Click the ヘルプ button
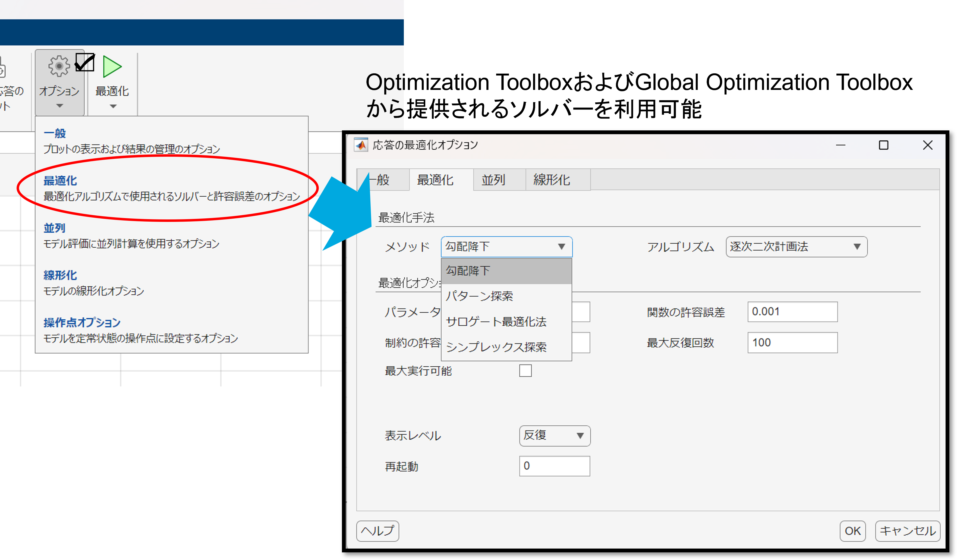The height and width of the screenshot is (560, 957). point(377,531)
